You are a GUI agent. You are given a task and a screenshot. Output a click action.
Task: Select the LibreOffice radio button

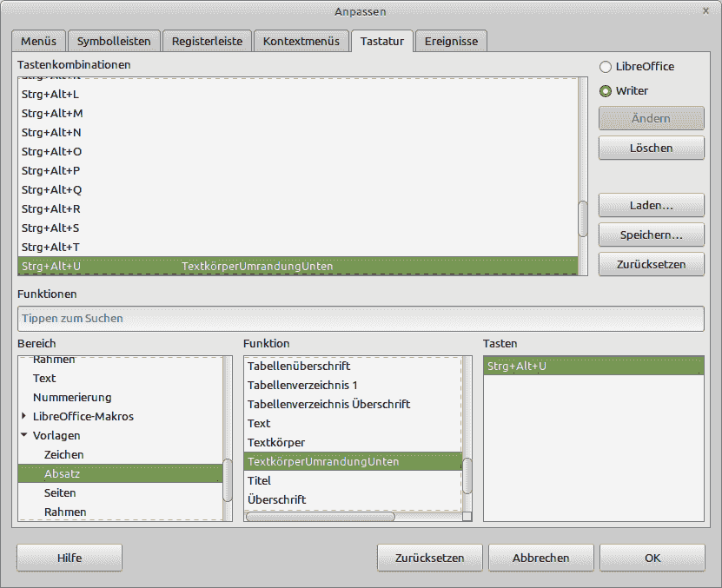click(606, 67)
